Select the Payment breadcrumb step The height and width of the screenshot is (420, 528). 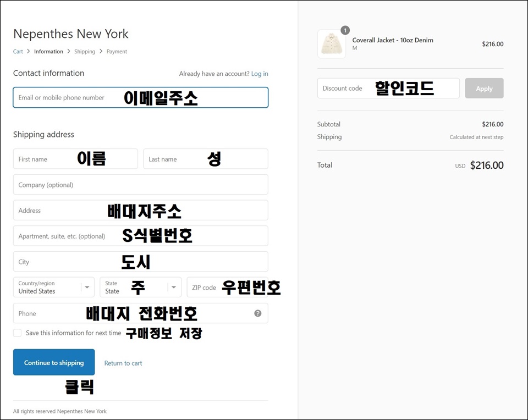[x=117, y=52]
